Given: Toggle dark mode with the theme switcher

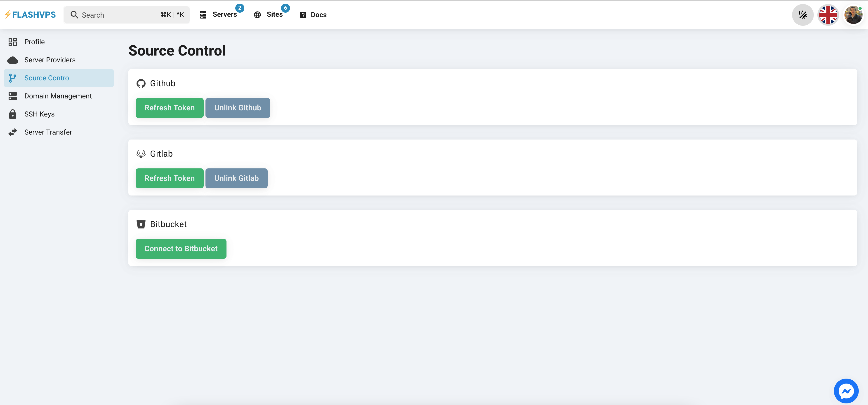Looking at the screenshot, I should 803,14.
